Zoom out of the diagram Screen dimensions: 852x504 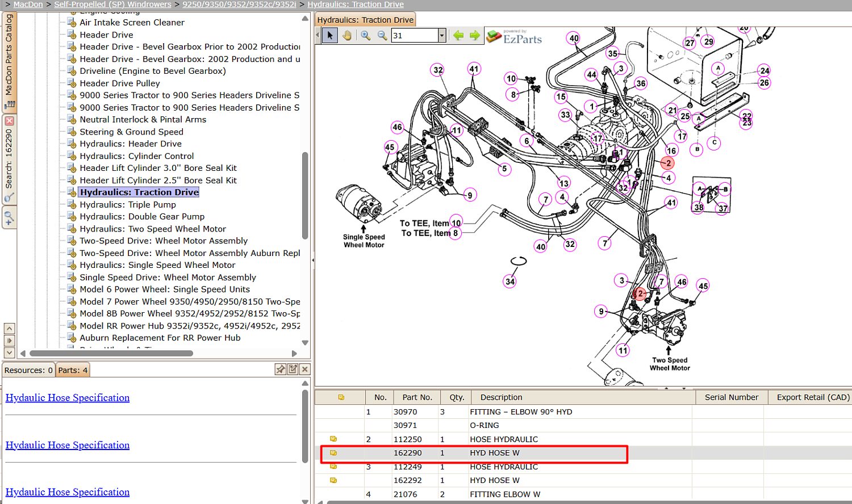click(382, 35)
